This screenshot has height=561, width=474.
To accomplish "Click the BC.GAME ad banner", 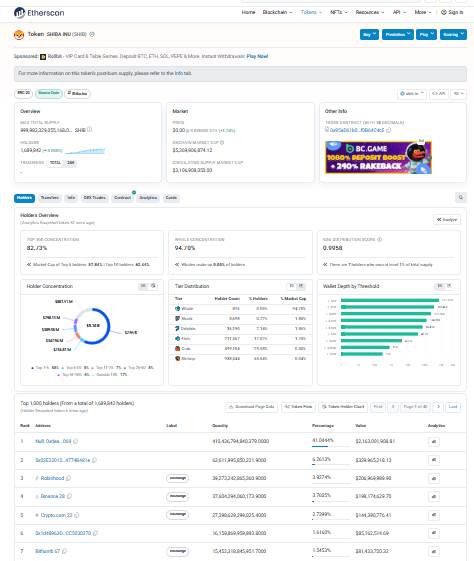I will tap(378, 157).
